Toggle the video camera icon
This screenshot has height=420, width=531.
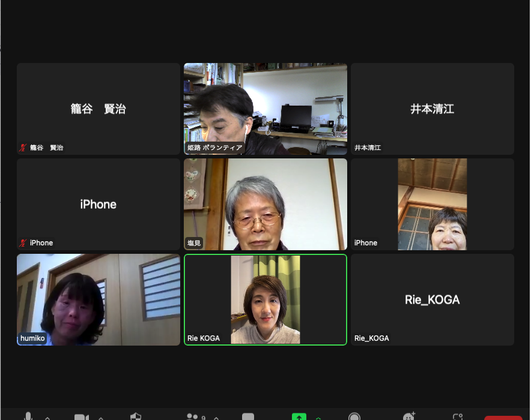click(81, 417)
